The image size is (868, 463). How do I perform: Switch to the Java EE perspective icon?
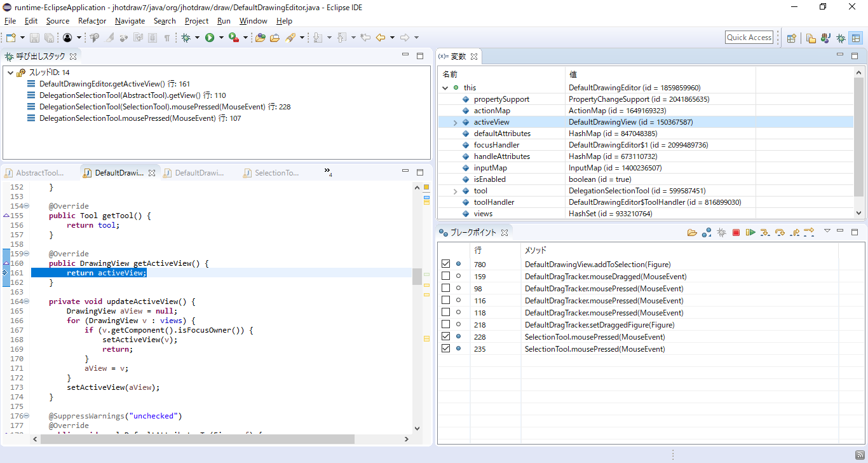pyautogui.click(x=811, y=38)
